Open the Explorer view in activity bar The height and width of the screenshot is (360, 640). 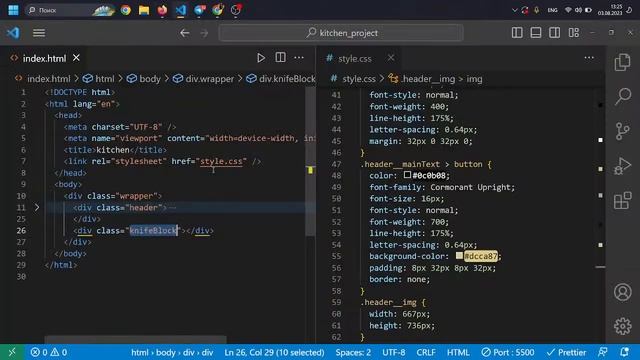click(622, 62)
